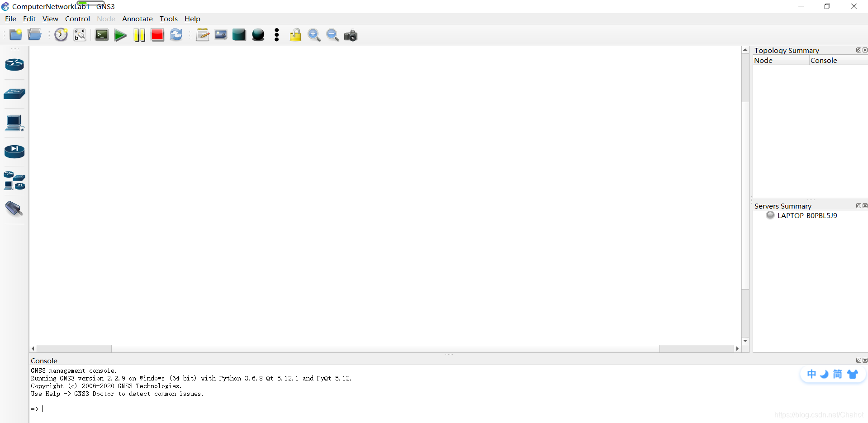The image size is (868, 423).
Task: Suspend all nodes with yellow pause button
Action: pyautogui.click(x=139, y=35)
